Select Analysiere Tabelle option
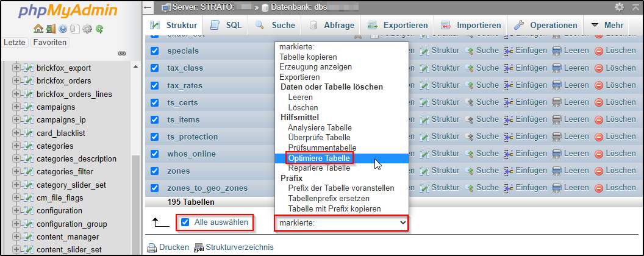Viewport: 644px width, 256px height. [x=342, y=127]
